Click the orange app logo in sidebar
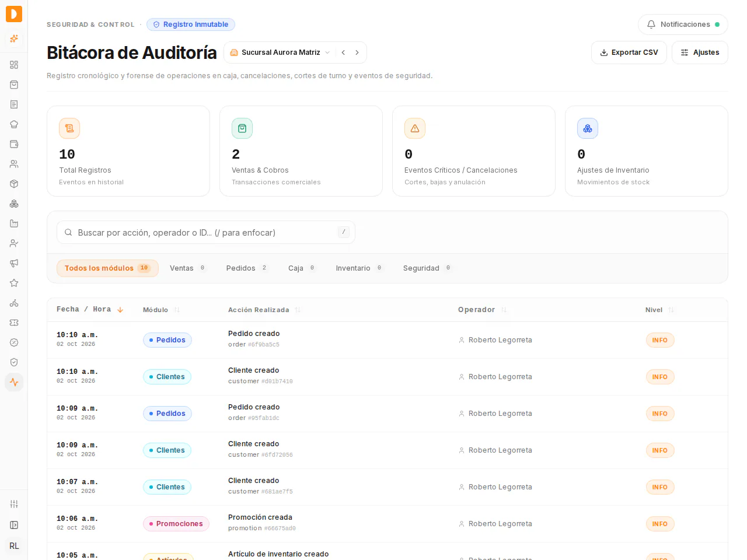Viewport: 747px width, 560px height. 14,14
